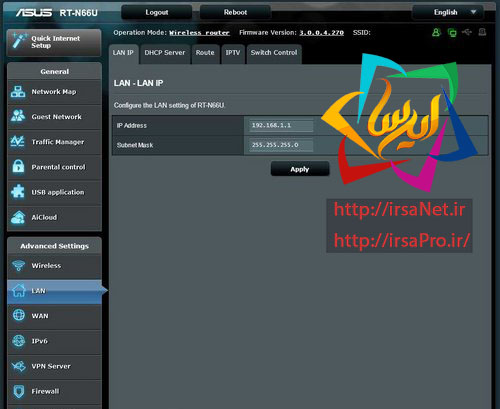Select the WAN label

click(40, 316)
